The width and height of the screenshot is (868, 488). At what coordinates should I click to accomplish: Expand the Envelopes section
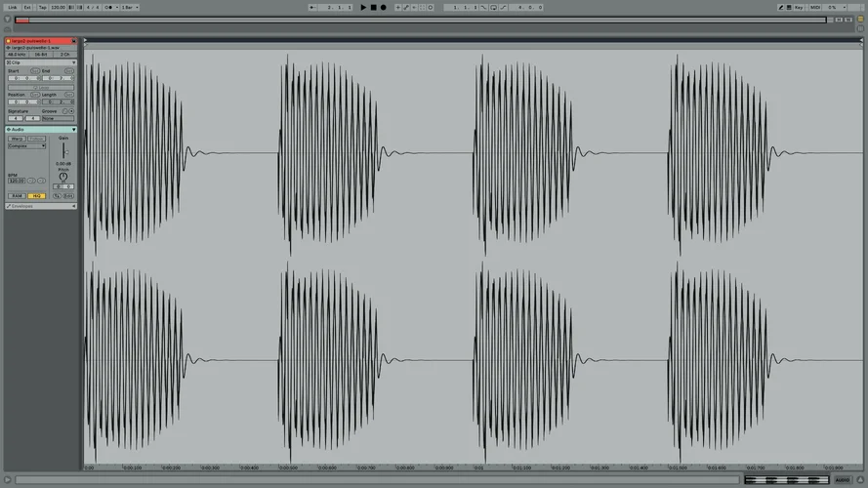[x=73, y=206]
